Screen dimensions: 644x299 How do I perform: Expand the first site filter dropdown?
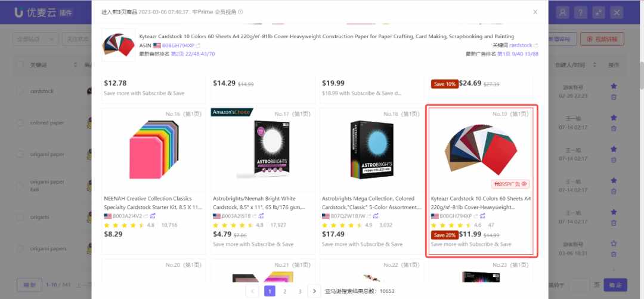[35, 39]
